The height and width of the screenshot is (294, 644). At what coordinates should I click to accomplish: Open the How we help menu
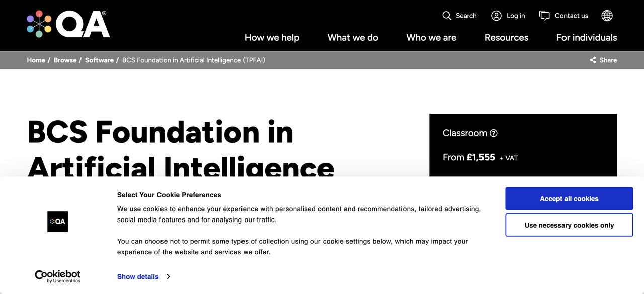coord(272,37)
